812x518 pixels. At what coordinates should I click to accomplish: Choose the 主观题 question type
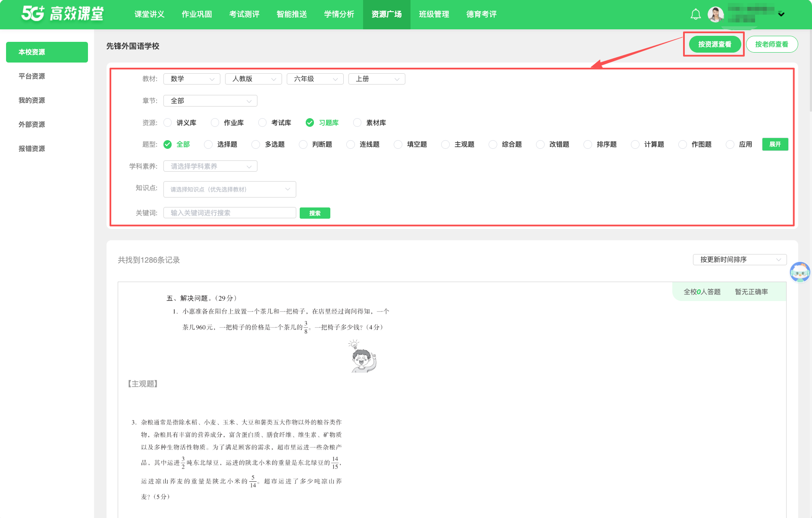[x=458, y=144]
